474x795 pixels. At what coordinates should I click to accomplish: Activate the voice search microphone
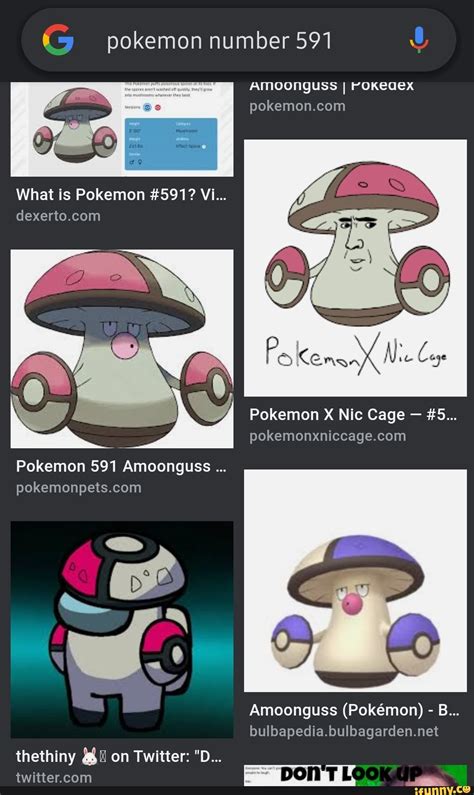click(x=419, y=40)
